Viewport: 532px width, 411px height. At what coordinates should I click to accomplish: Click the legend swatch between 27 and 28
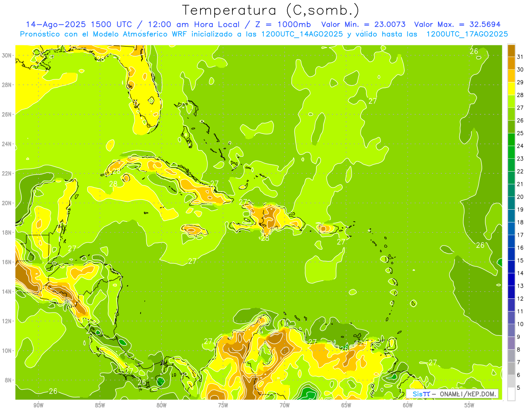click(x=511, y=102)
